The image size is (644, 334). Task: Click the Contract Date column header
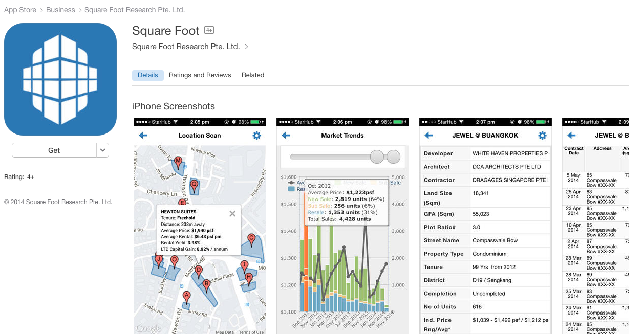pos(574,150)
